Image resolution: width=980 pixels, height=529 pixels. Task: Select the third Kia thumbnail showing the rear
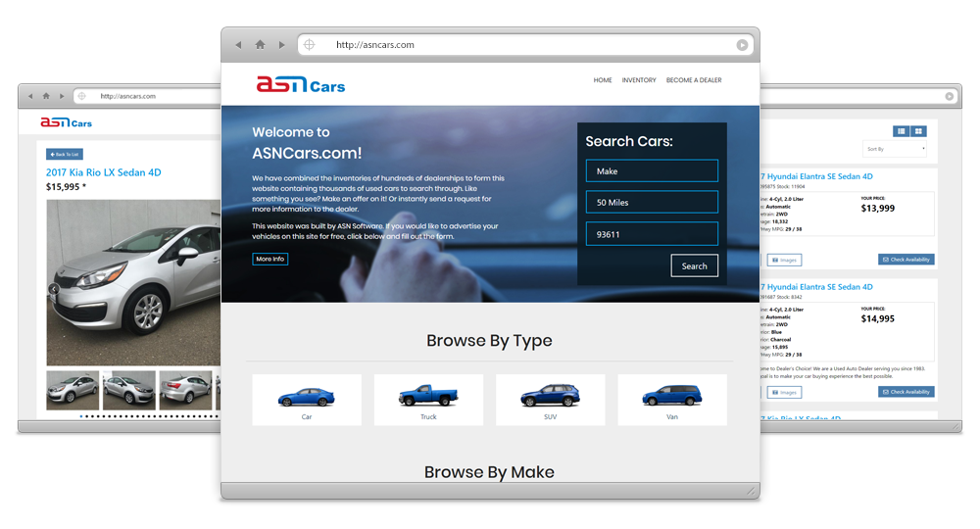[185, 390]
